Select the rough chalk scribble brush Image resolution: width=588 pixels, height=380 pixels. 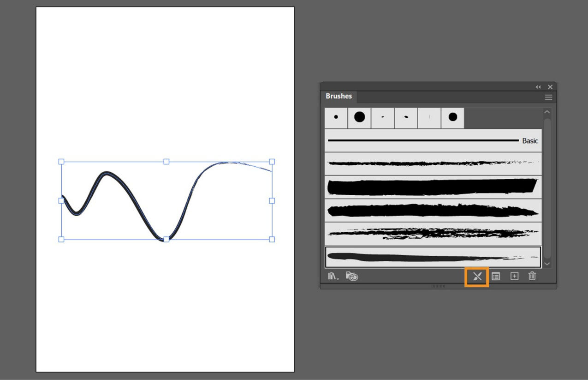[434, 233]
